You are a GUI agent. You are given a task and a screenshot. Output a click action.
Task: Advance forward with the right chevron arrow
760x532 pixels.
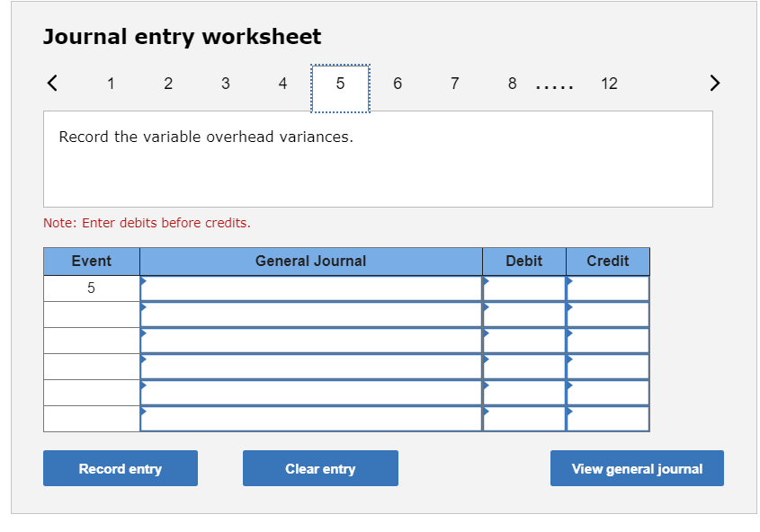[x=714, y=83]
